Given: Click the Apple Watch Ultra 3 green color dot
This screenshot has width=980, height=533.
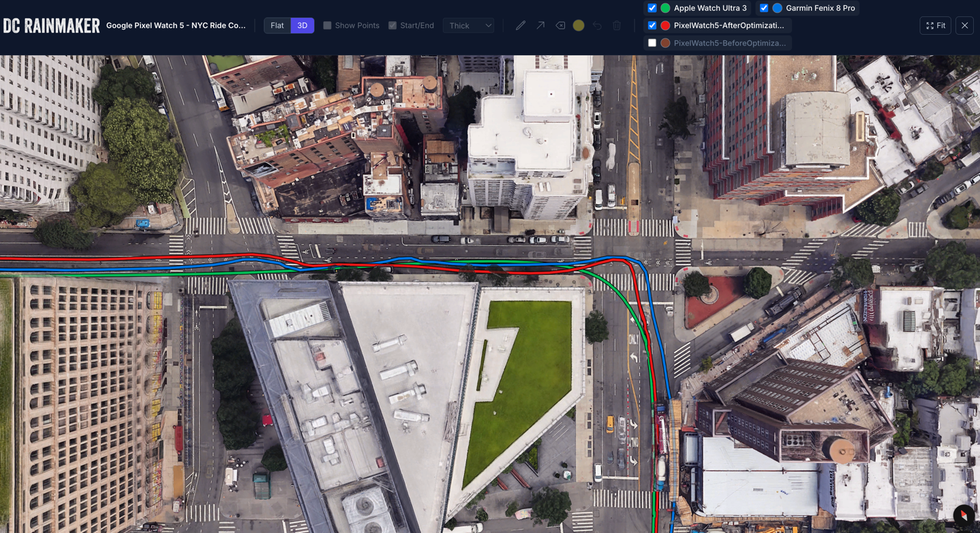Looking at the screenshot, I should tap(666, 8).
